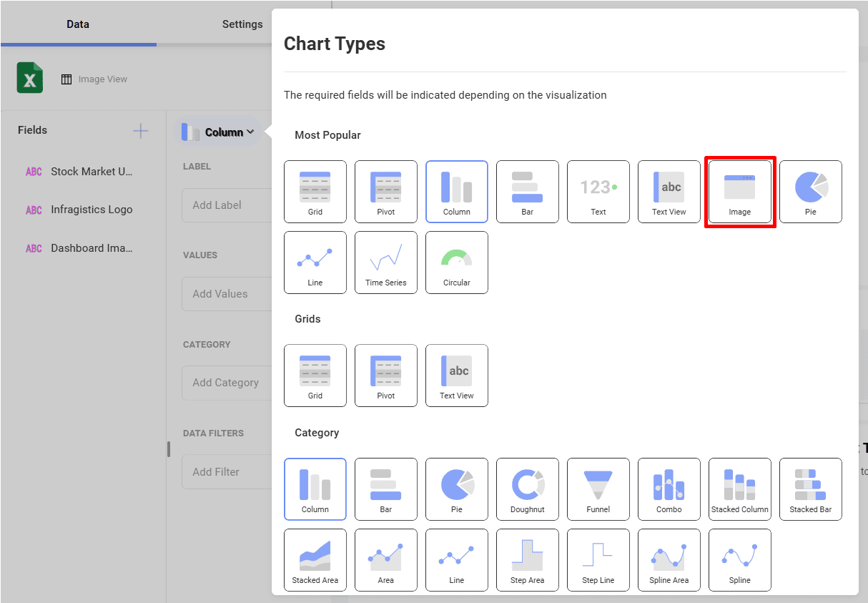Select the Time Series chart
Screen dimensions: 868x603
coord(386,263)
